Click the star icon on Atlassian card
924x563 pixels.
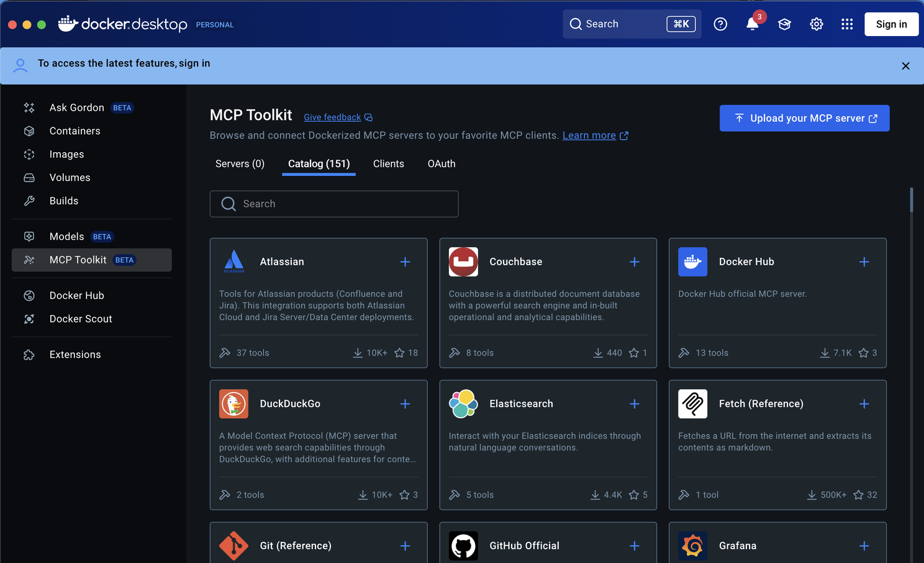coord(399,353)
